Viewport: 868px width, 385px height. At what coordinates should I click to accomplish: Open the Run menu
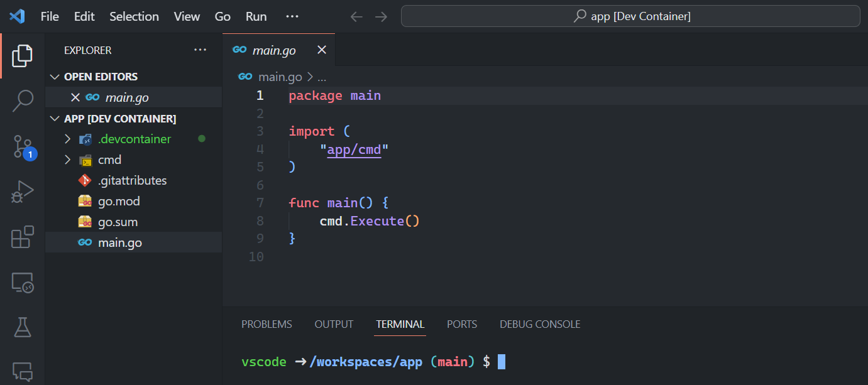255,16
